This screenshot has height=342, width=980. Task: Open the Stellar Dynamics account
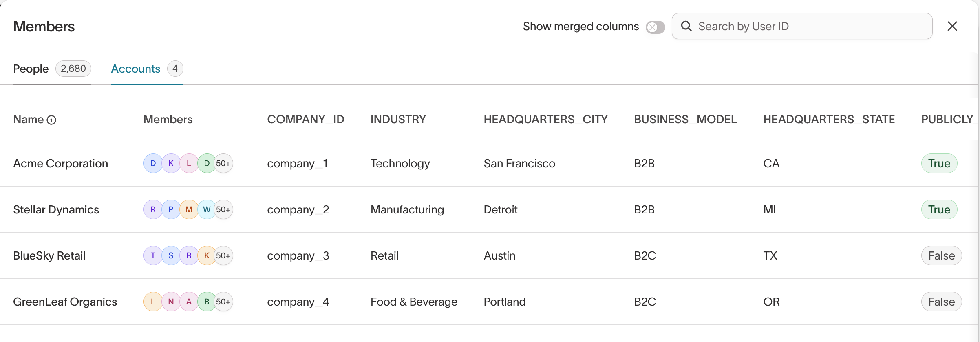click(56, 209)
